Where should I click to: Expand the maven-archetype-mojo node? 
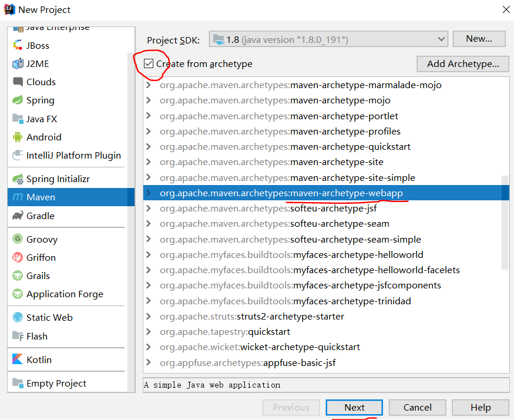[149, 100]
